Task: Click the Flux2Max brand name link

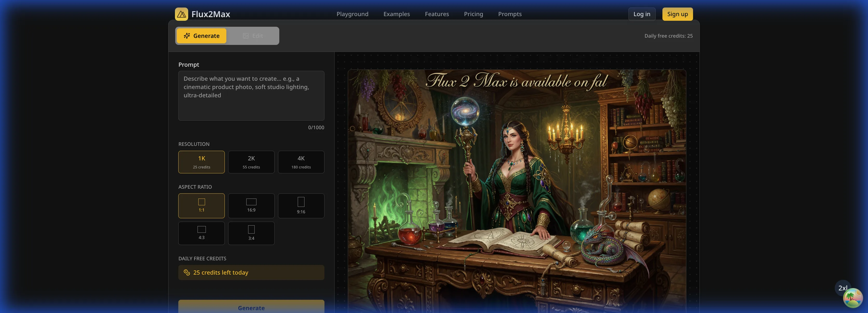Action: (211, 14)
